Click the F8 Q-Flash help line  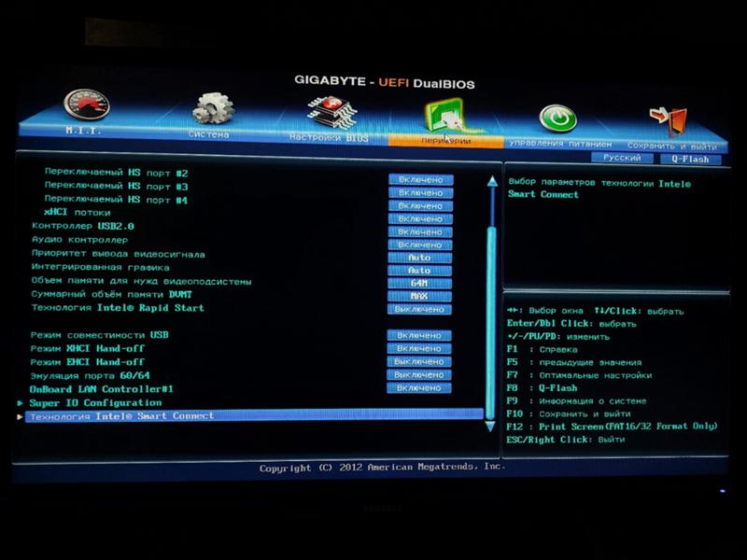point(543,387)
